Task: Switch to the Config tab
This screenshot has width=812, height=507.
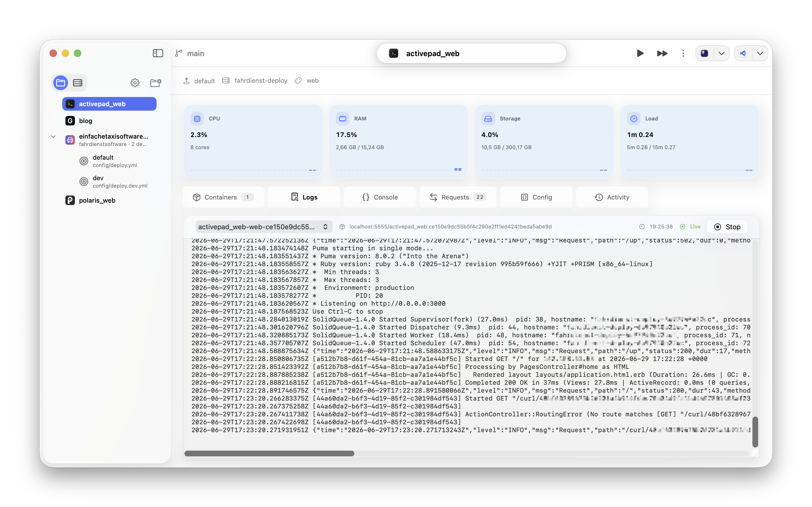Action: pyautogui.click(x=536, y=197)
